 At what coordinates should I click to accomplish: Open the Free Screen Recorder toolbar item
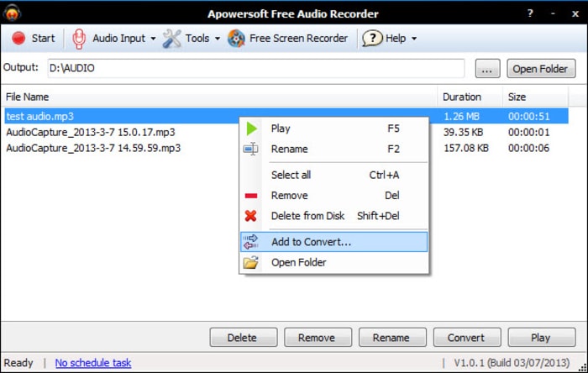(287, 39)
